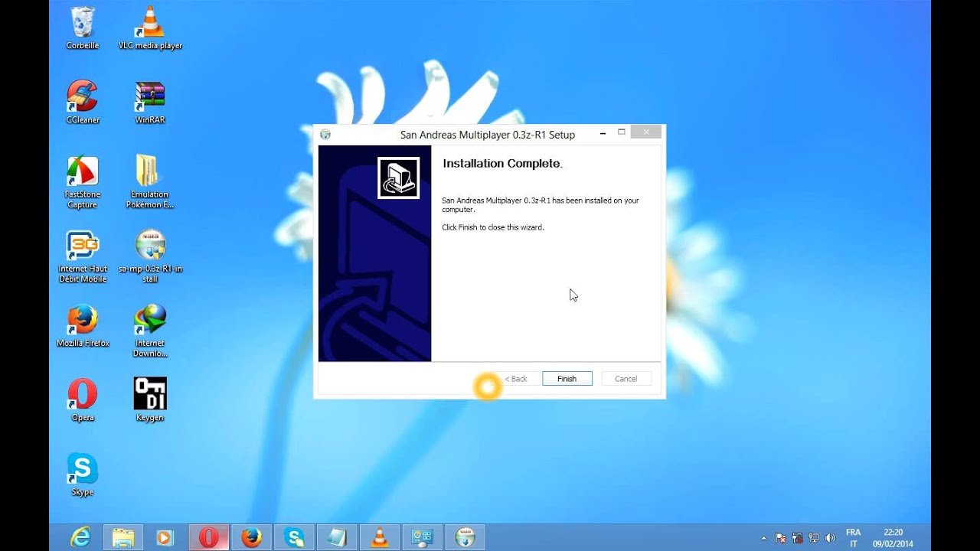980x551 pixels.
Task: Open Firefox from the taskbar
Action: tap(251, 537)
